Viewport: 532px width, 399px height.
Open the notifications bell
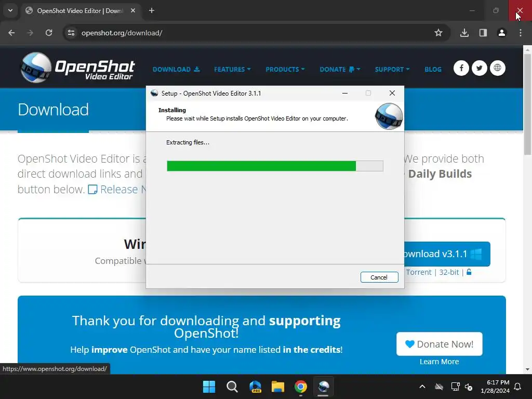(518, 387)
